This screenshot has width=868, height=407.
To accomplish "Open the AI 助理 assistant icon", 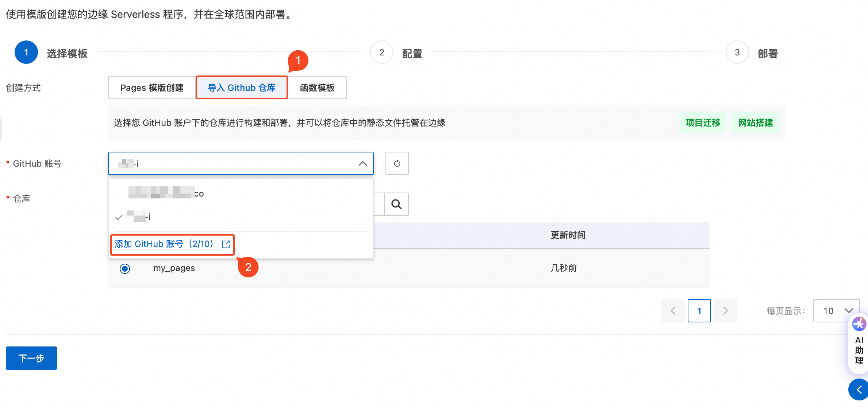I will coord(859,324).
